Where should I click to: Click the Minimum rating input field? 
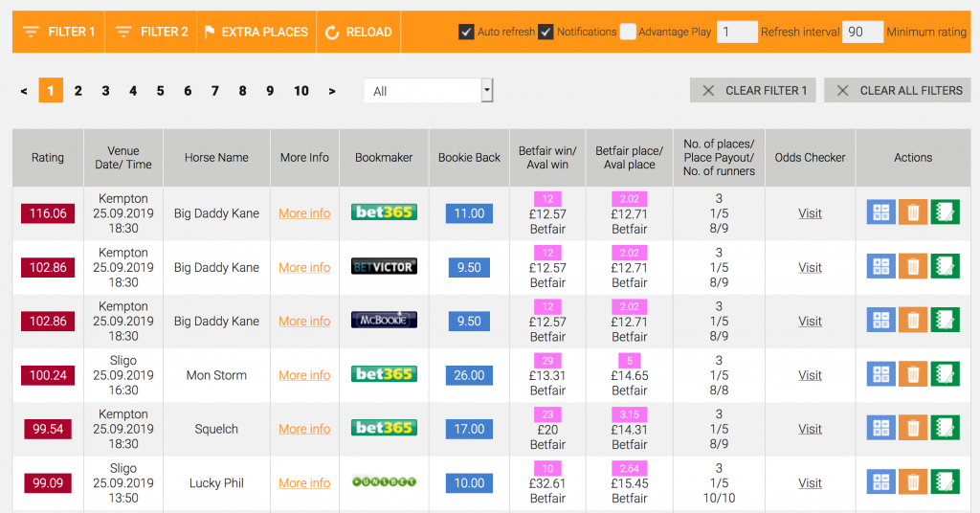862,32
